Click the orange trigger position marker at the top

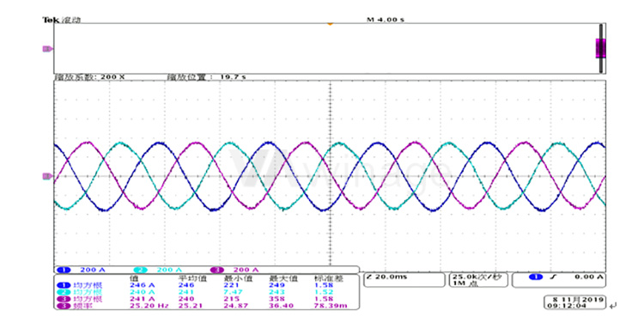[x=330, y=24]
